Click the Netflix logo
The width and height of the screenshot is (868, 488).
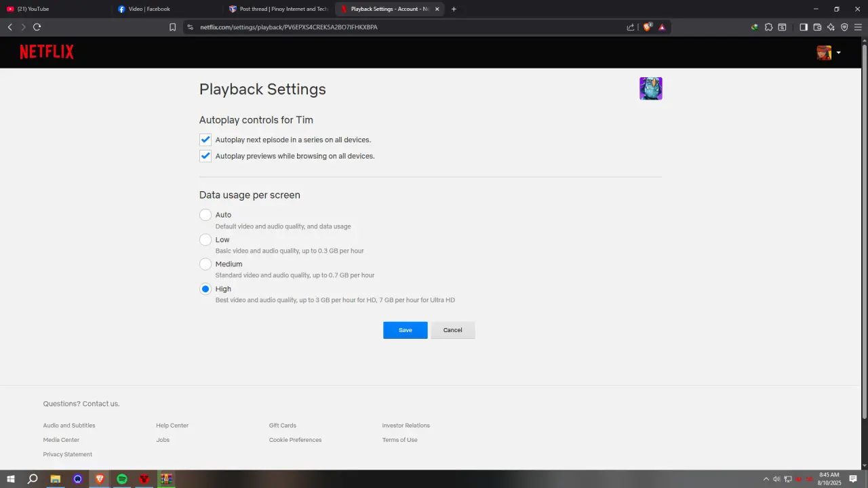click(x=47, y=52)
